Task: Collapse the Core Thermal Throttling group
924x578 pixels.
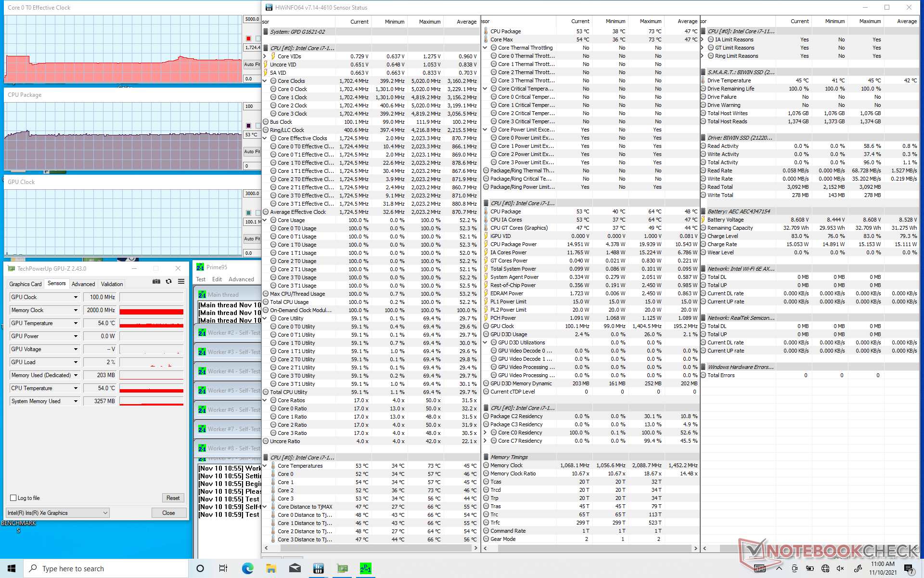Action: [x=485, y=48]
